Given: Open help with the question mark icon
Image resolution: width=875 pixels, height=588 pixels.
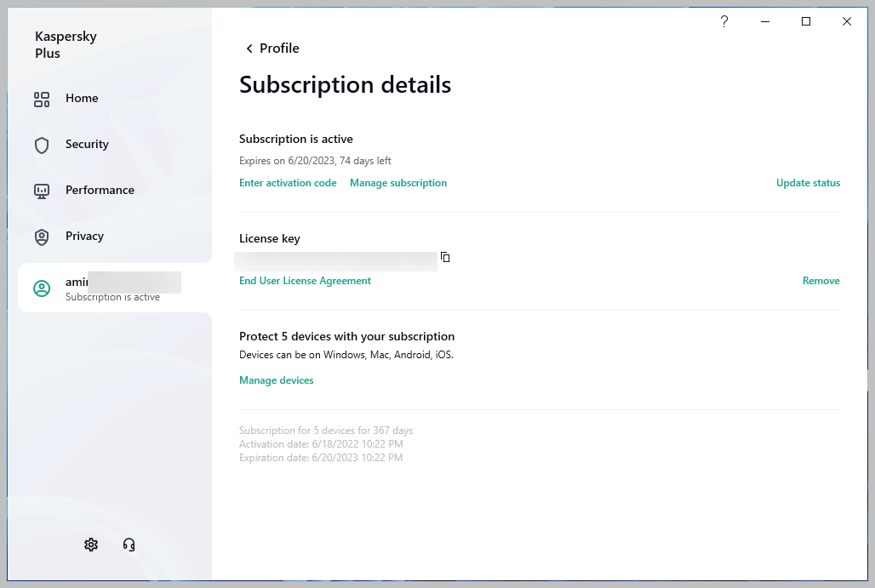Looking at the screenshot, I should coord(724,22).
